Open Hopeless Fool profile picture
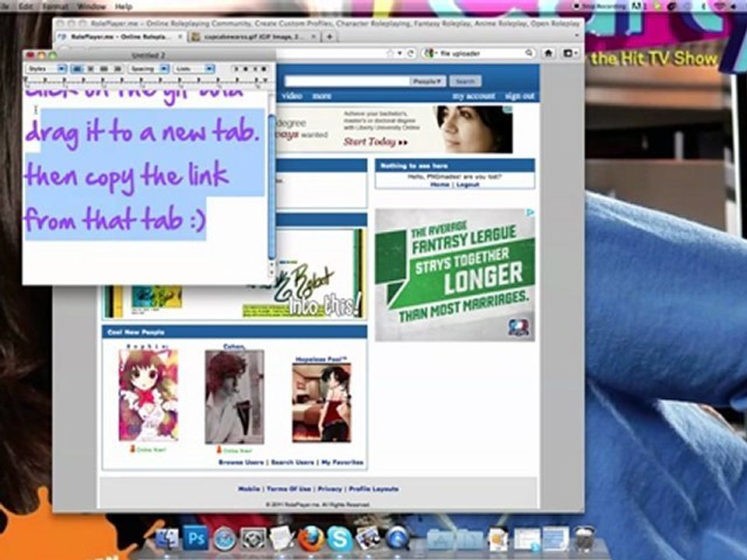Screen dimensions: 747x560 [x=321, y=402]
